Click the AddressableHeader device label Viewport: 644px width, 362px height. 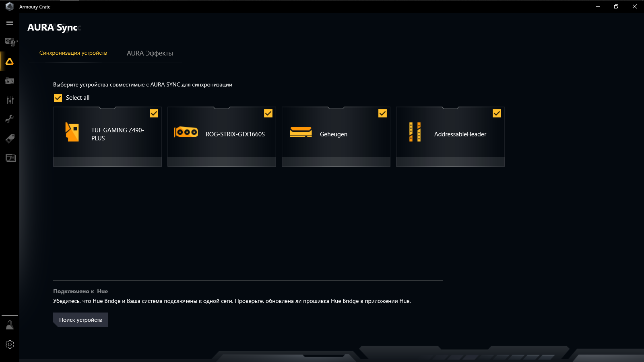tap(460, 134)
